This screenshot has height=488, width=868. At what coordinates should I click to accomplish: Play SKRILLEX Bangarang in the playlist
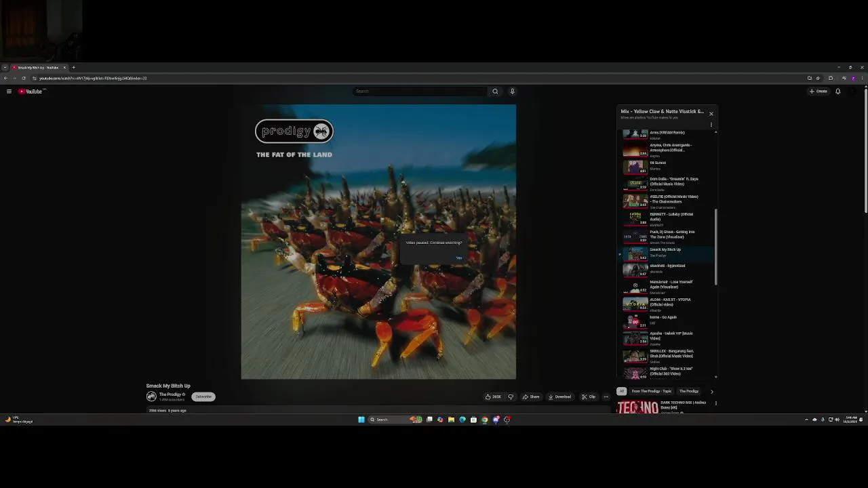coord(668,356)
